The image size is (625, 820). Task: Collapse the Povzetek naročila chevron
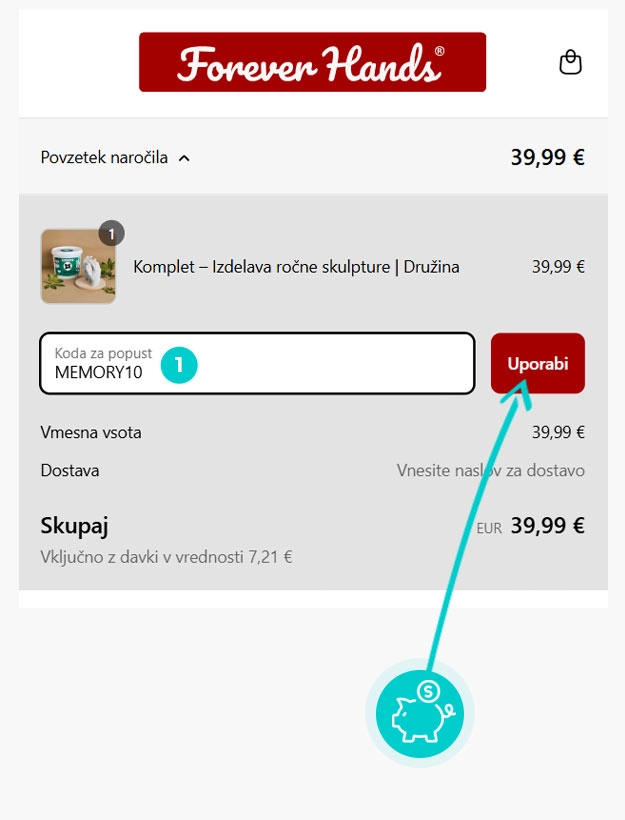click(x=184, y=158)
